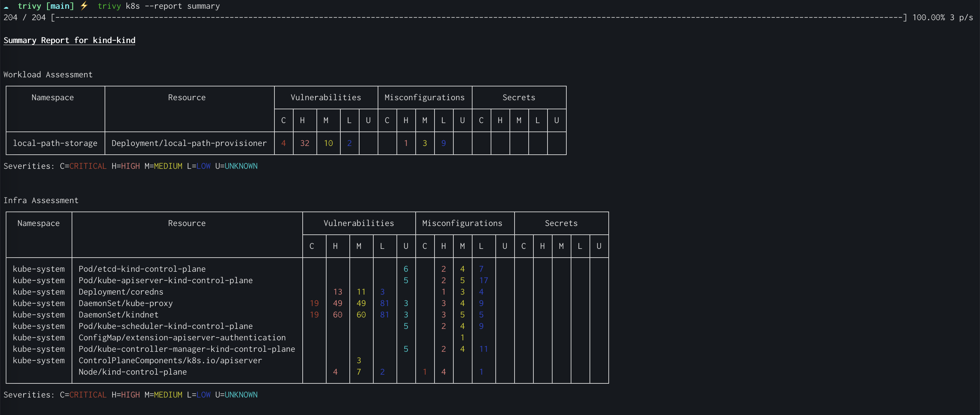Screen dimensions: 980x415
Task: Select the ConfigMap/extension-apiserver-authentication entry
Action: (x=182, y=337)
